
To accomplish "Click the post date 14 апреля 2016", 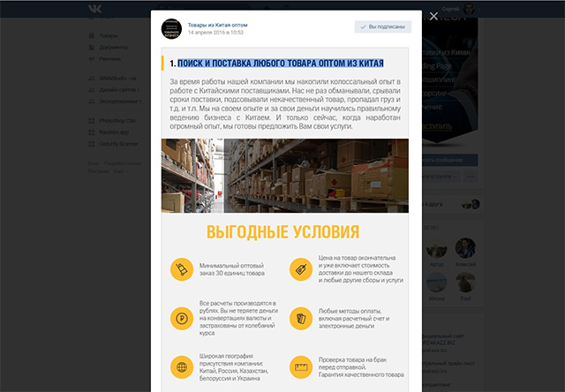I will coord(215,33).
